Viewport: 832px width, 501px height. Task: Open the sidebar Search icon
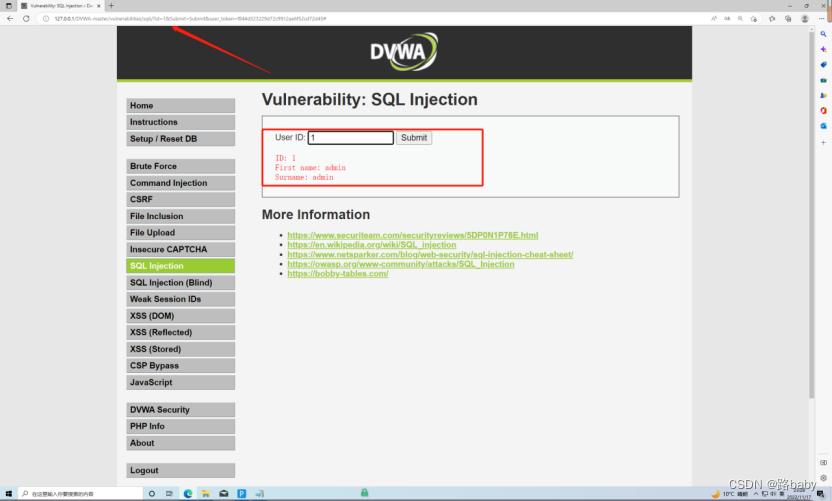(824, 34)
